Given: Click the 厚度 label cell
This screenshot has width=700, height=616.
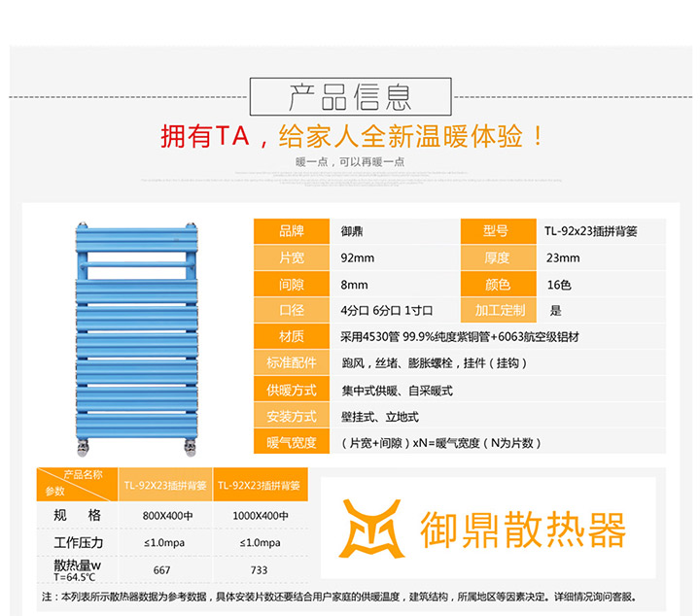Looking at the screenshot, I should (498, 257).
